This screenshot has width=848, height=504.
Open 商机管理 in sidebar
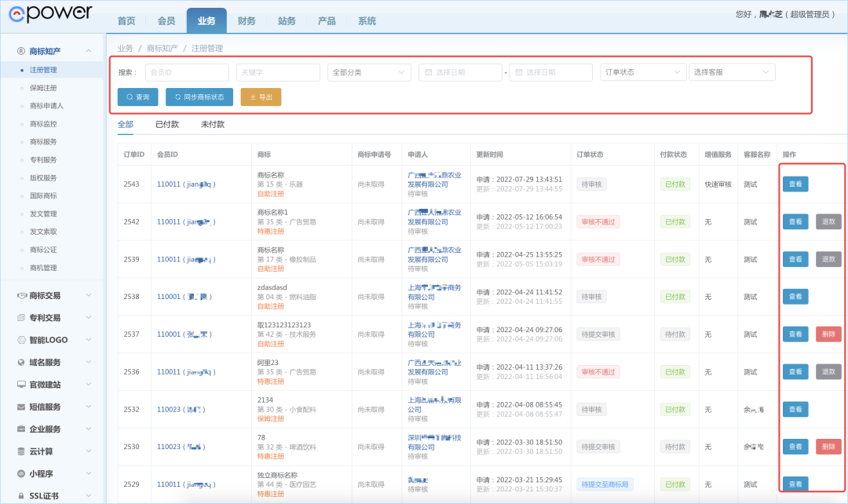[x=43, y=268]
